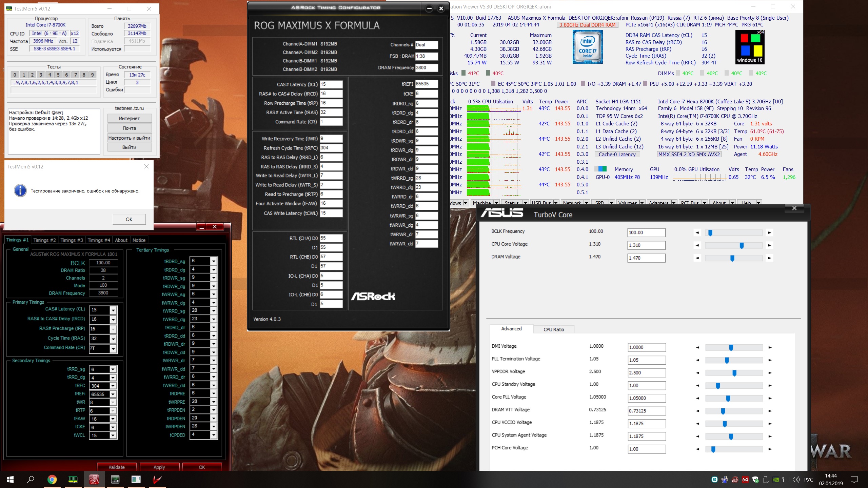
Task: Open the TestMem5 RAM stick taskbar icon
Action: coord(73,479)
